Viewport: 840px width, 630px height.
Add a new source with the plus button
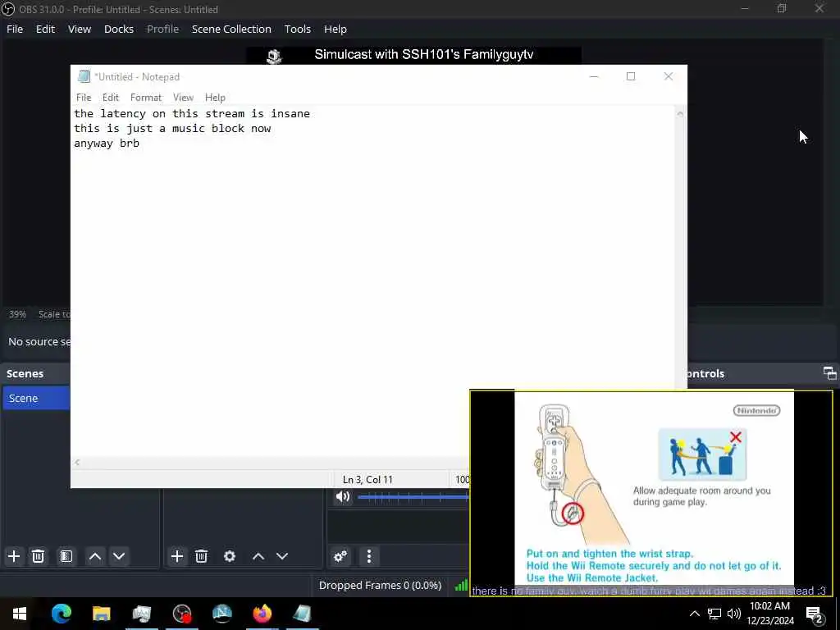(x=177, y=556)
